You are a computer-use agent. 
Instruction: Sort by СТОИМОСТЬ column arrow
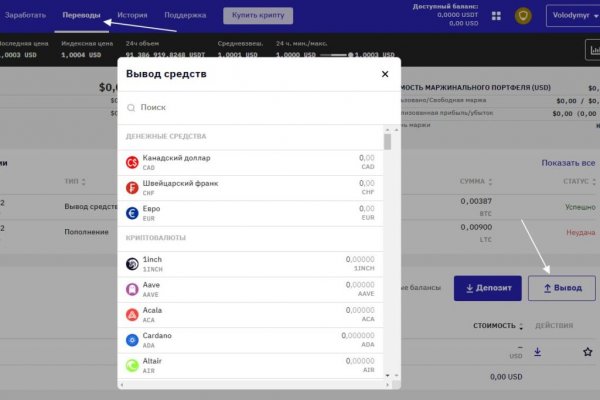coord(523,326)
